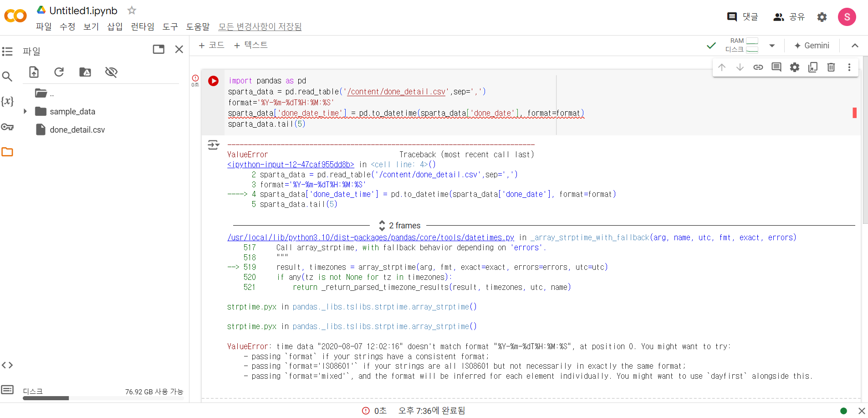The height and width of the screenshot is (418, 868).
Task: Expand the 2 frames traceback section
Action: tap(400, 226)
